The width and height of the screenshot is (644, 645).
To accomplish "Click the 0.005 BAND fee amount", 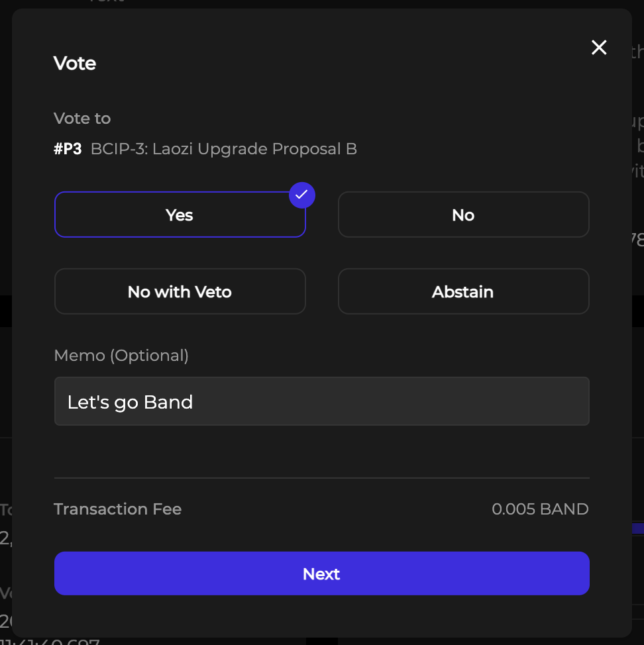I will click(540, 509).
